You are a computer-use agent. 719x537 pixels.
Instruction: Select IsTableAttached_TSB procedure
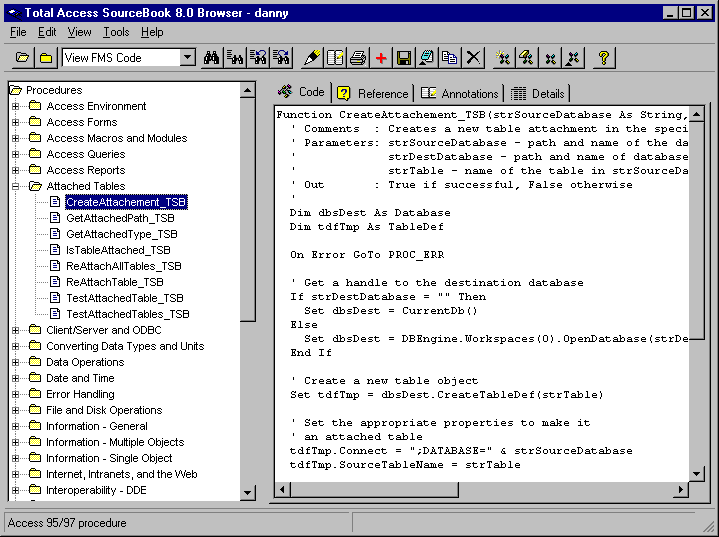coord(118,250)
